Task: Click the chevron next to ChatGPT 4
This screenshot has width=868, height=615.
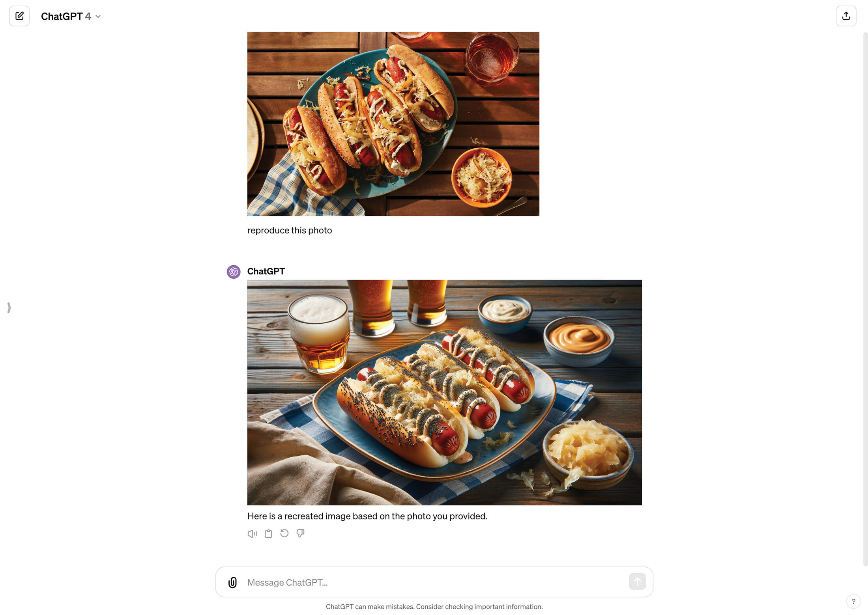Action: (98, 17)
